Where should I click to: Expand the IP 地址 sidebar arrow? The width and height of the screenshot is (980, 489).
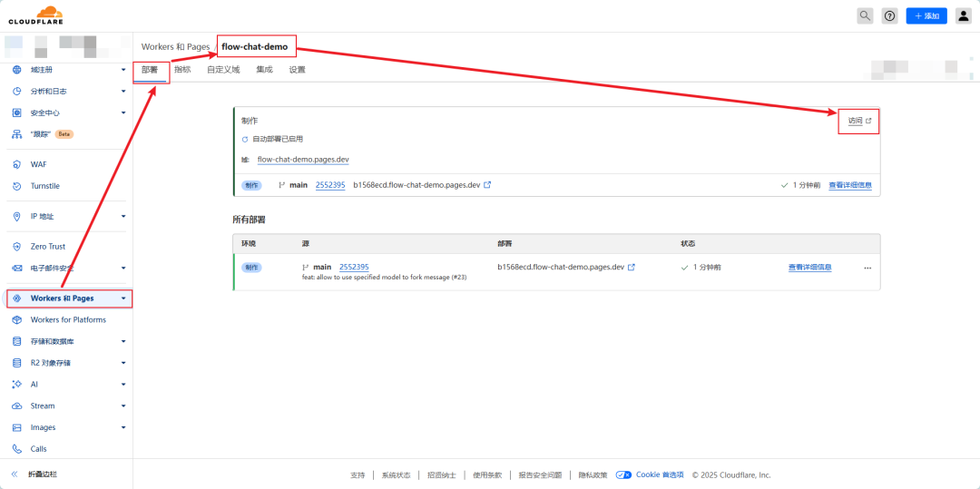click(x=123, y=216)
